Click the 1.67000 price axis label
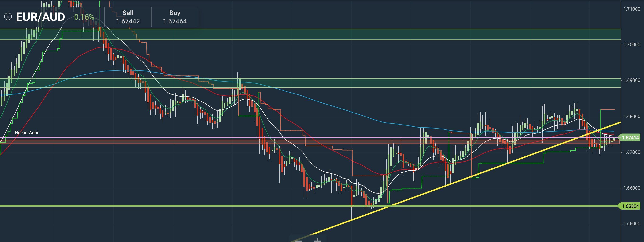 632,152
